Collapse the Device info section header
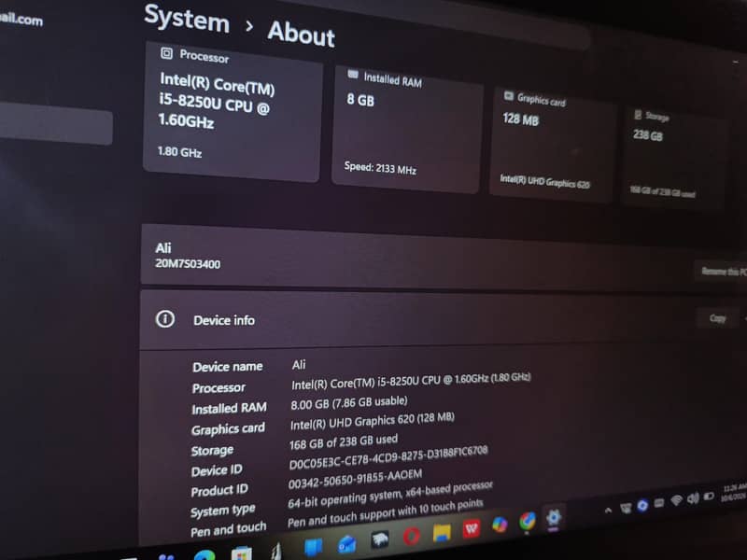 click(x=443, y=320)
